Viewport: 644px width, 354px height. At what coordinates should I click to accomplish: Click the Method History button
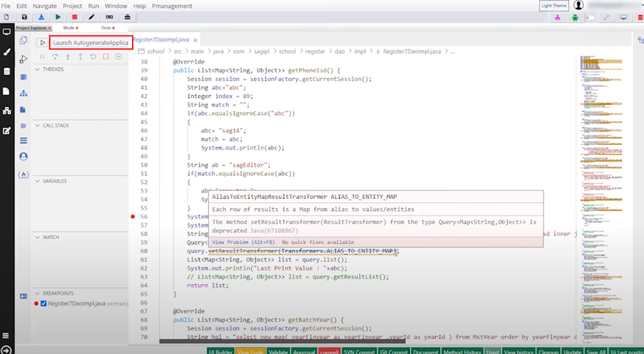(462, 351)
